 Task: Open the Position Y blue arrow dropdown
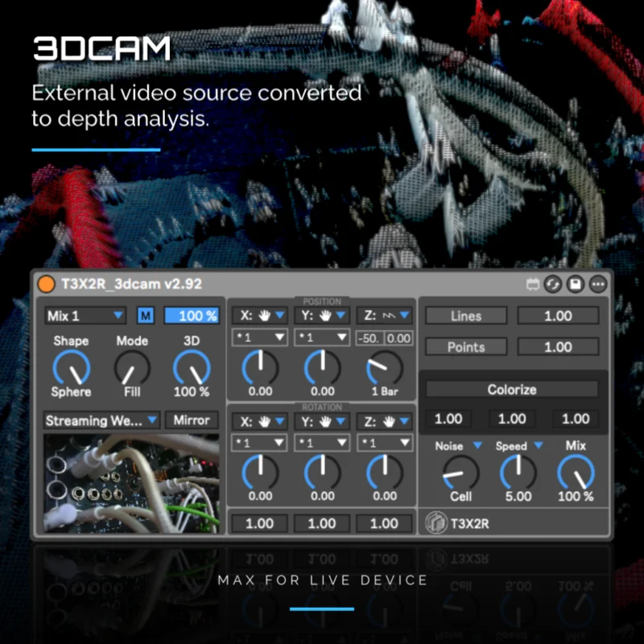(x=341, y=316)
